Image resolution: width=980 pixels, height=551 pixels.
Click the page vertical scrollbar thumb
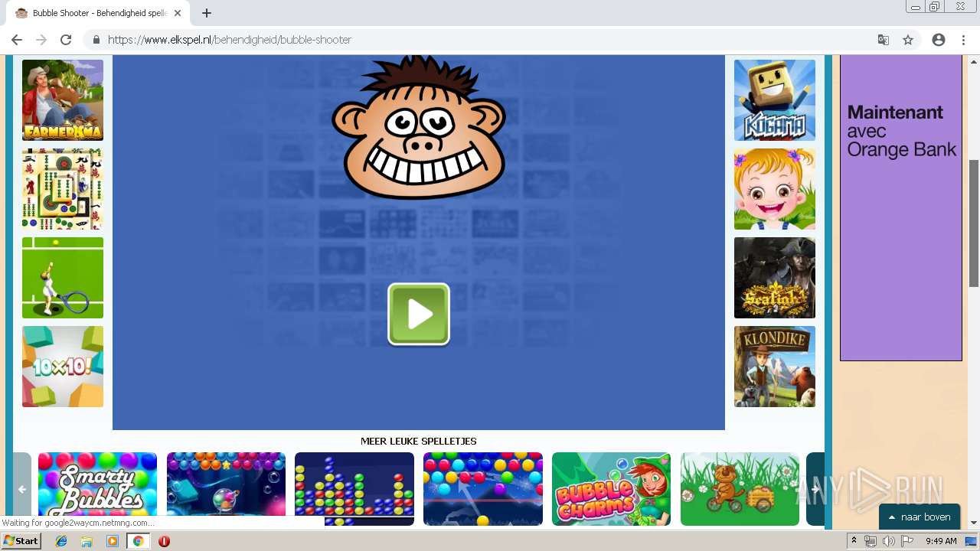tap(974, 223)
